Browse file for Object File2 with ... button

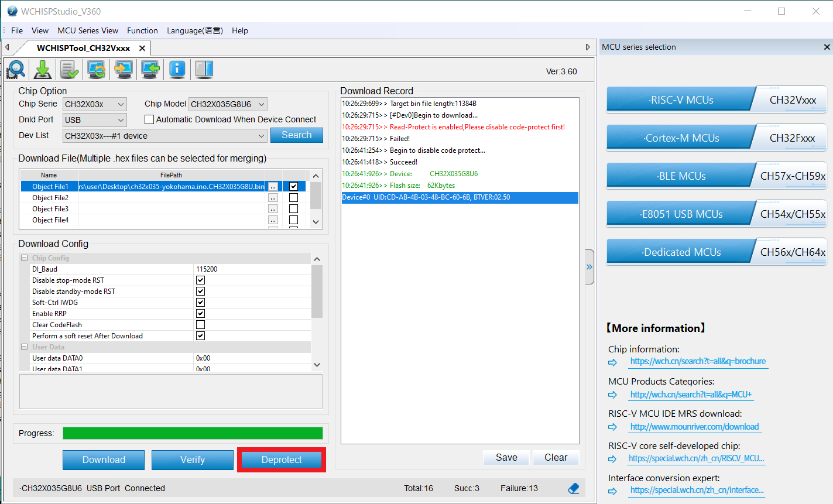tap(273, 198)
